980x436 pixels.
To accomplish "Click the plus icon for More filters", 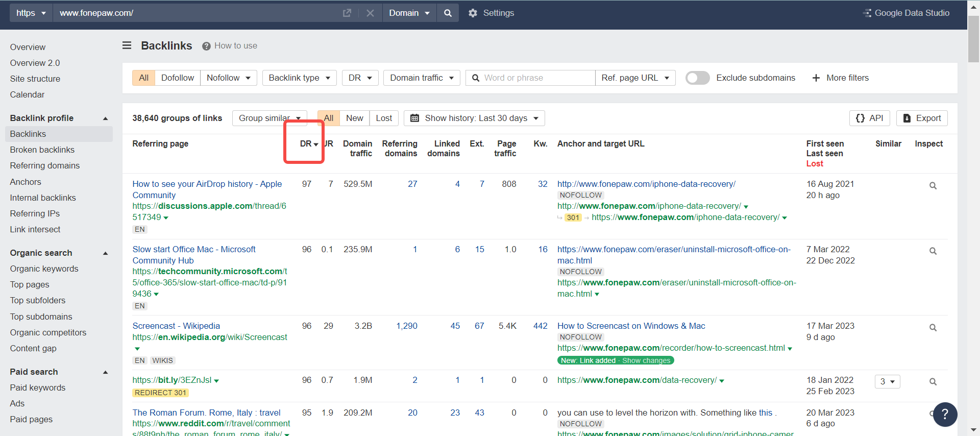I will (816, 78).
